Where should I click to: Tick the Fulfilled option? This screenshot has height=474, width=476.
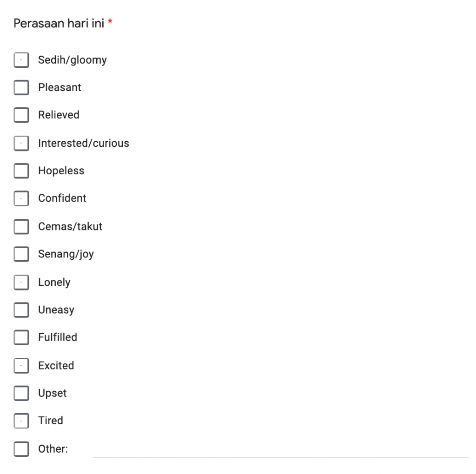click(x=21, y=337)
